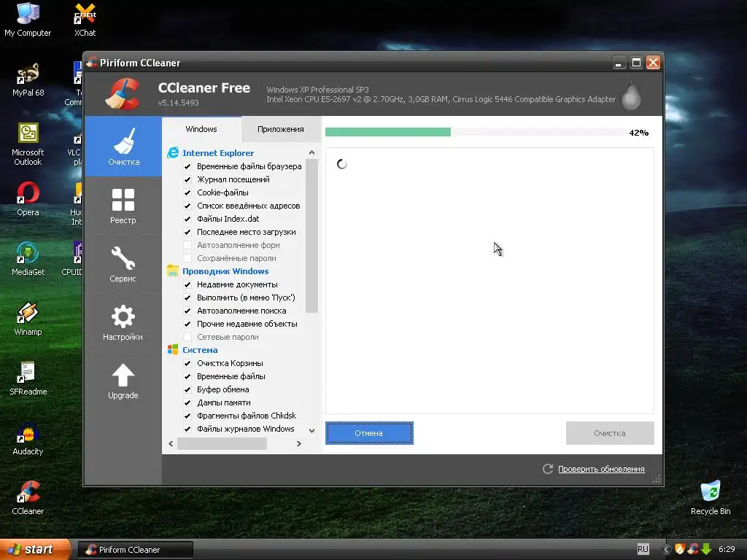This screenshot has width=747, height=560.
Task: Uncheck Недавние документы
Action: 187,284
